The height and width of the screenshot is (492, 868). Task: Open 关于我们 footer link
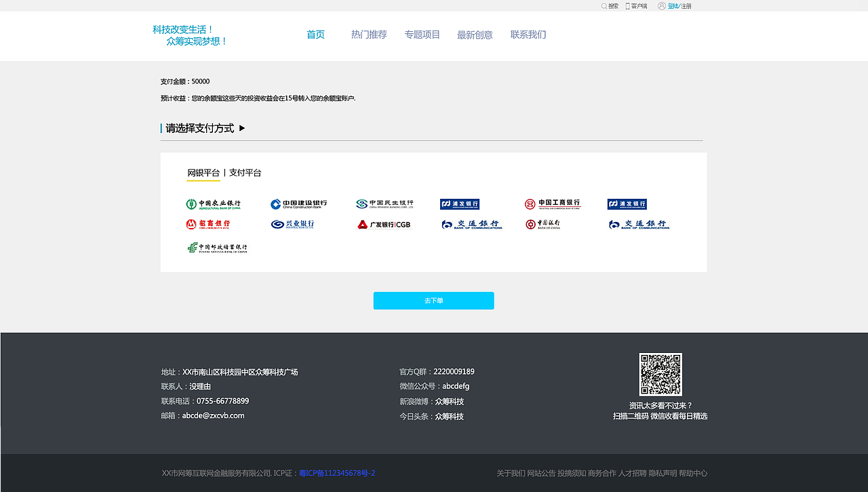(511, 473)
